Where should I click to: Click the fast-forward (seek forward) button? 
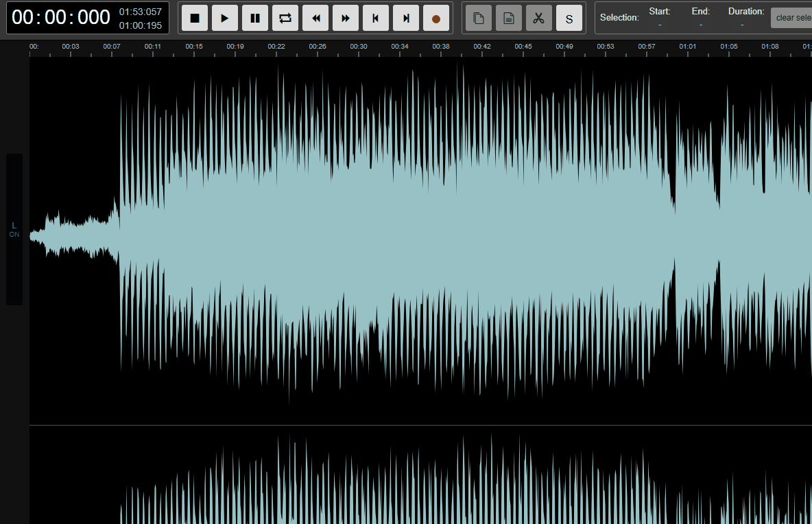(x=346, y=18)
